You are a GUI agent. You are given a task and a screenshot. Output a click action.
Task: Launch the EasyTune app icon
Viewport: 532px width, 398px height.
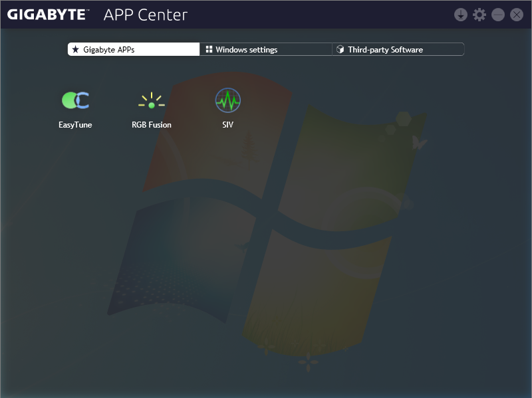[75, 100]
